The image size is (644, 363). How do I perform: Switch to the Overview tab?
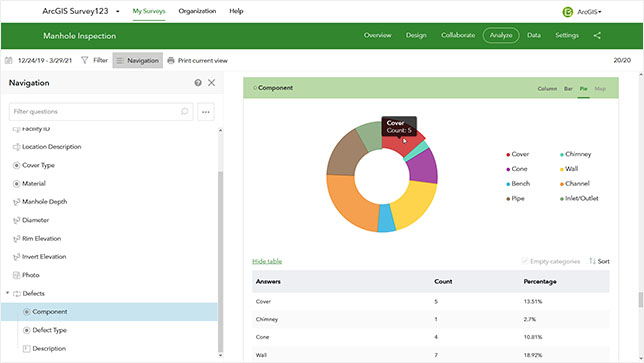point(377,35)
